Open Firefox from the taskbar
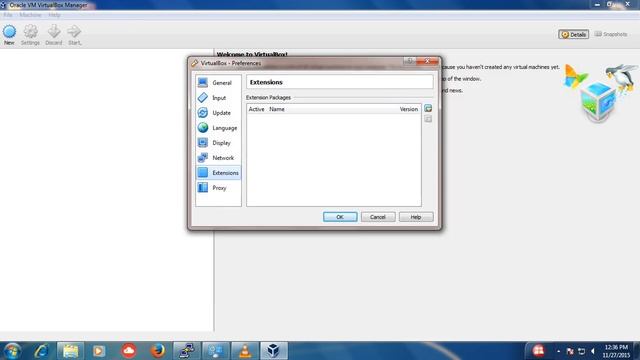Viewport: 640px width, 360px height. pyautogui.click(x=158, y=351)
